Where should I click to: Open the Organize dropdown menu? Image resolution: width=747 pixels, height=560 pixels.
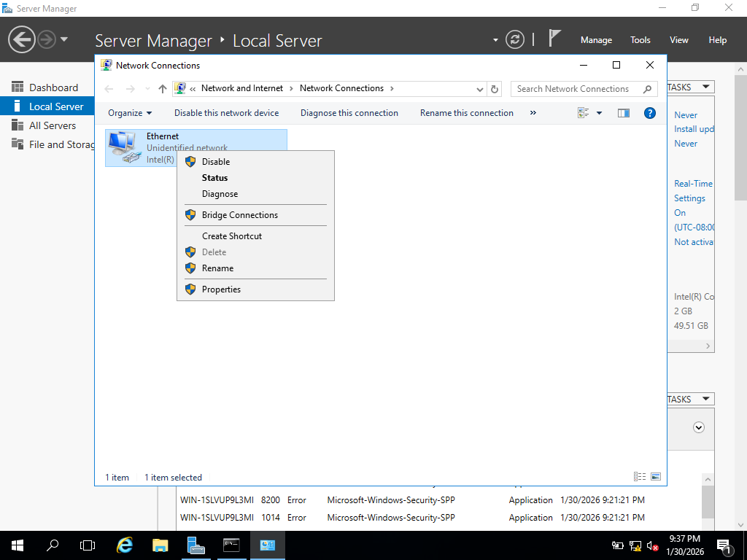click(130, 113)
